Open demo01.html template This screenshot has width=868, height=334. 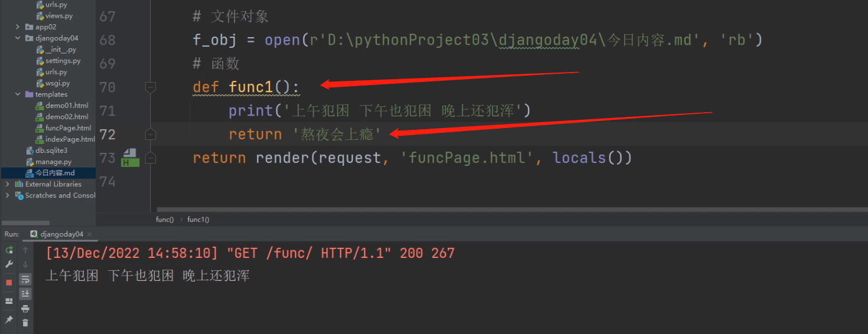click(x=66, y=106)
